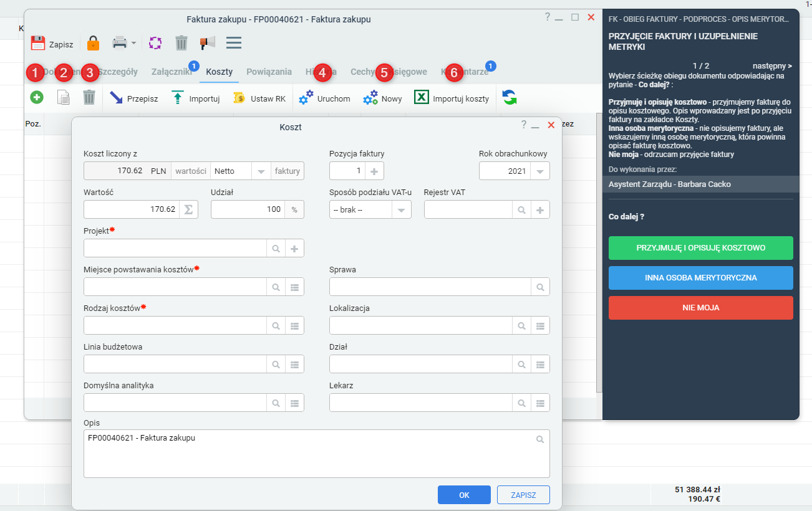The width and height of the screenshot is (812, 511).
Task: Click the następny > link in the side panel
Action: point(773,65)
